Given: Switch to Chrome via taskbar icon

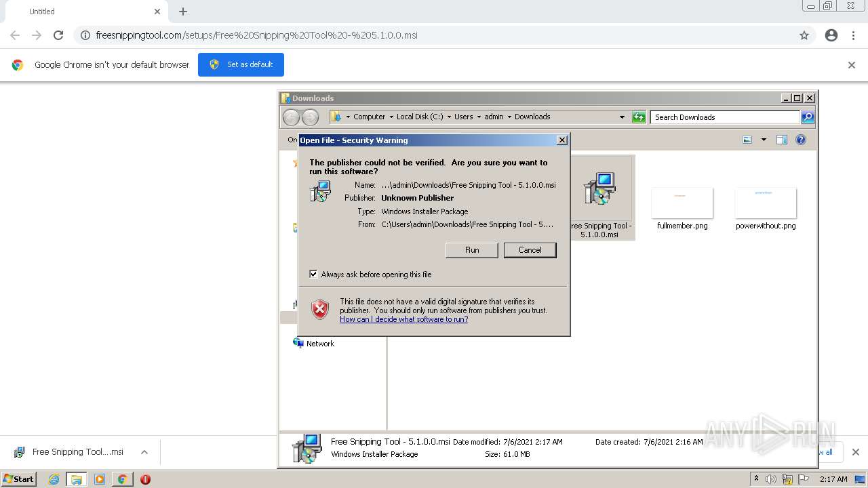Looking at the screenshot, I should pos(122,479).
